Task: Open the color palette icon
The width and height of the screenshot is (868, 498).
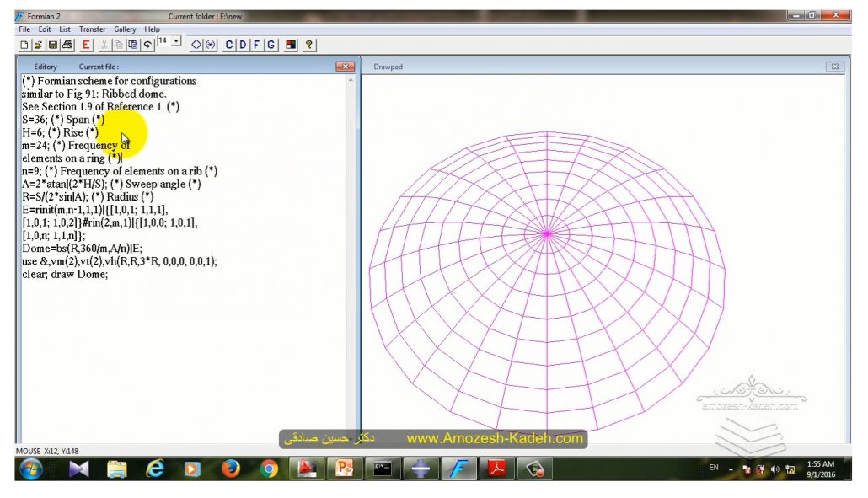Action: point(291,45)
